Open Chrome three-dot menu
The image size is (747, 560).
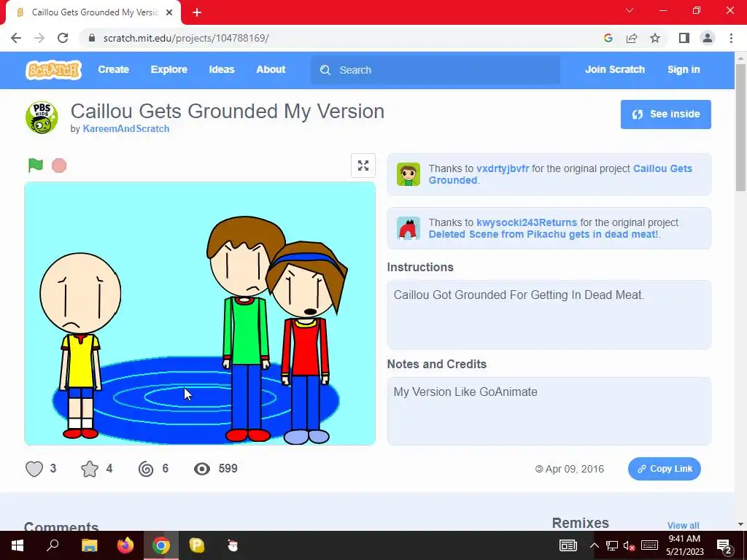[x=731, y=38]
